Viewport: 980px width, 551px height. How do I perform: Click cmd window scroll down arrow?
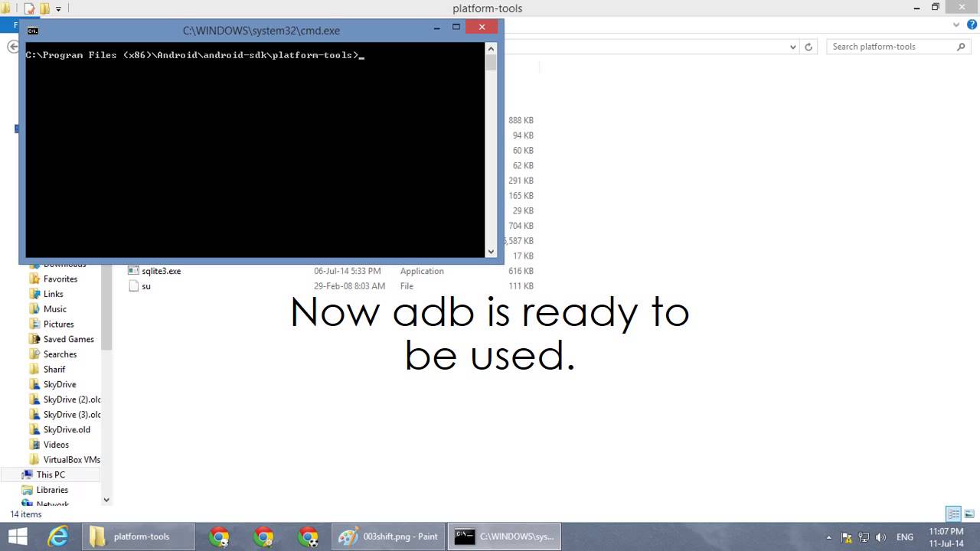click(491, 251)
